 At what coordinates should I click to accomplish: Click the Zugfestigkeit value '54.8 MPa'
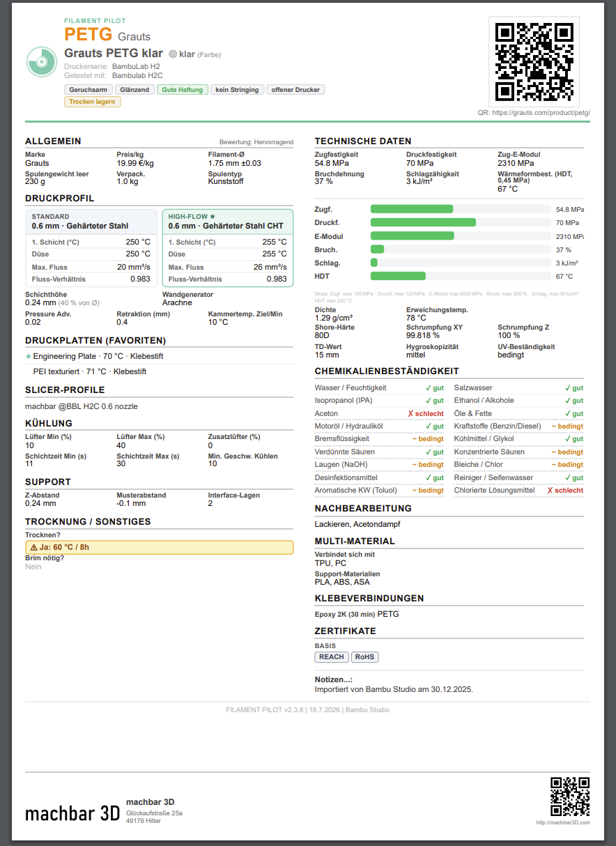(332, 163)
